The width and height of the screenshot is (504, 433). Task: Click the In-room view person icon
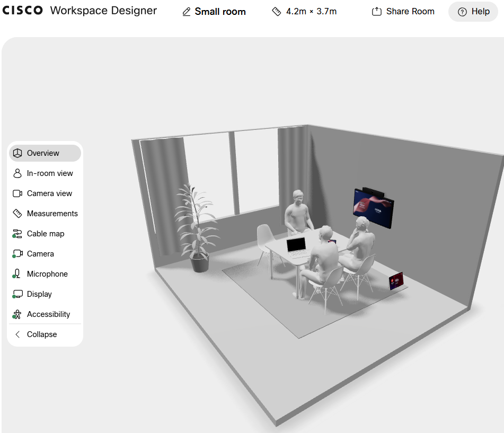pyautogui.click(x=17, y=173)
